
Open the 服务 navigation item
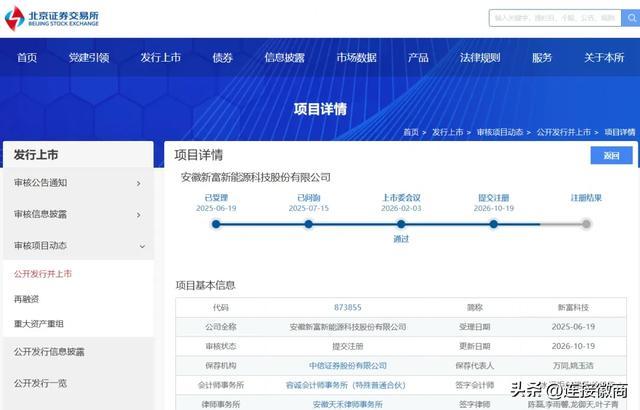[542, 58]
